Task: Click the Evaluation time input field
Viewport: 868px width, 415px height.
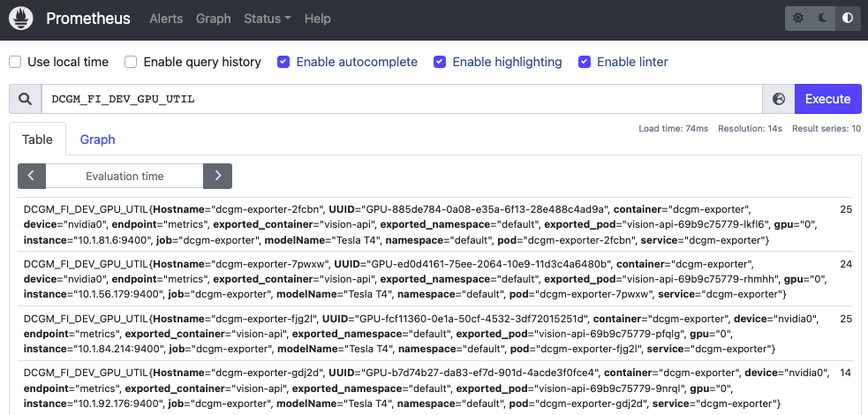Action: click(x=125, y=176)
